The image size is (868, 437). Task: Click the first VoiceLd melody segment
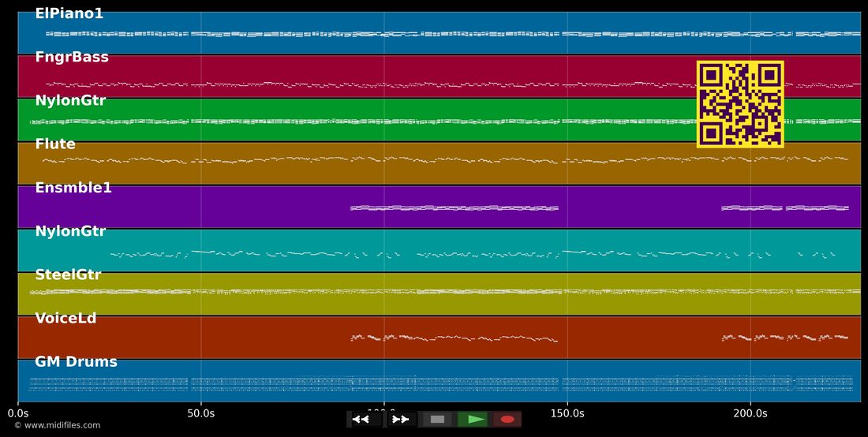point(455,338)
